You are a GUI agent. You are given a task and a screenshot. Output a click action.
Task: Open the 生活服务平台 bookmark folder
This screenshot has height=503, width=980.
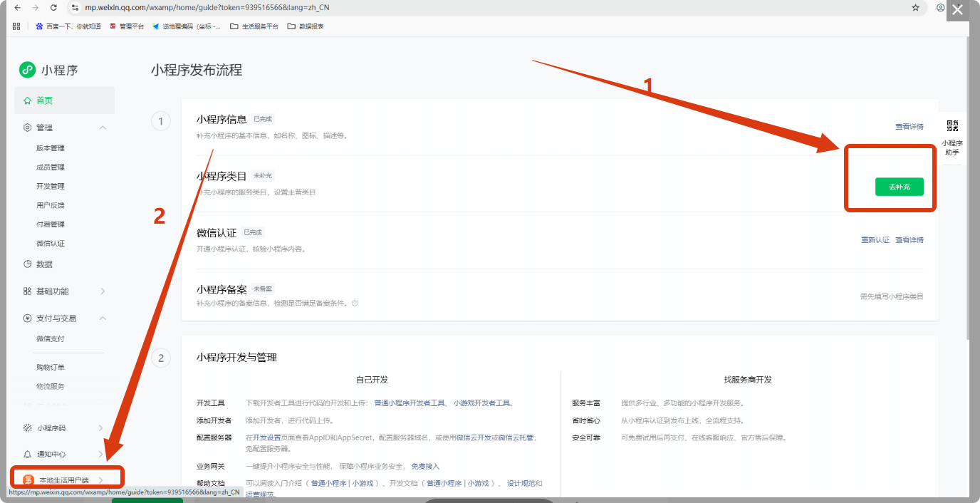tap(254, 26)
